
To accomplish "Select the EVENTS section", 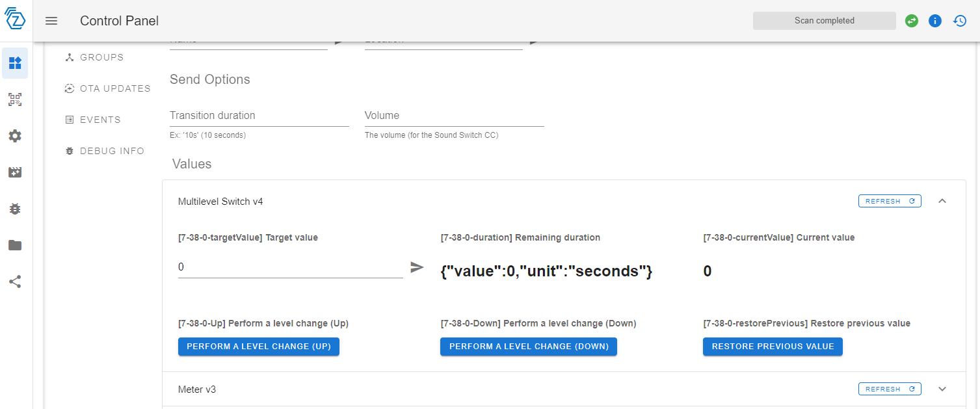I will click(x=101, y=119).
